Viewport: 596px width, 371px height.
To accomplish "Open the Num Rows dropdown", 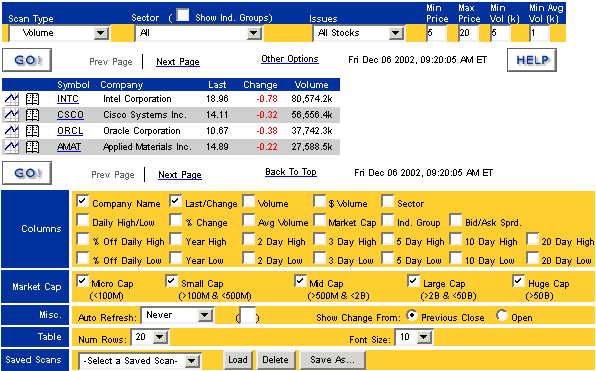I will point(150,337).
